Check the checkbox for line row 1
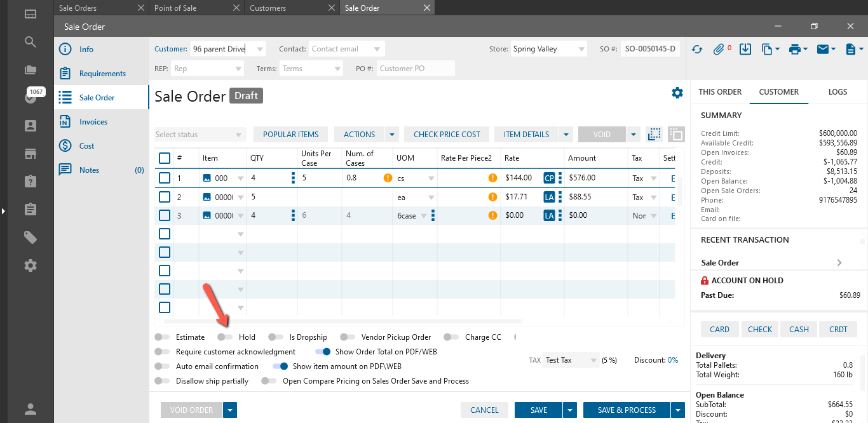Image resolution: width=868 pixels, height=423 pixels. tap(165, 178)
